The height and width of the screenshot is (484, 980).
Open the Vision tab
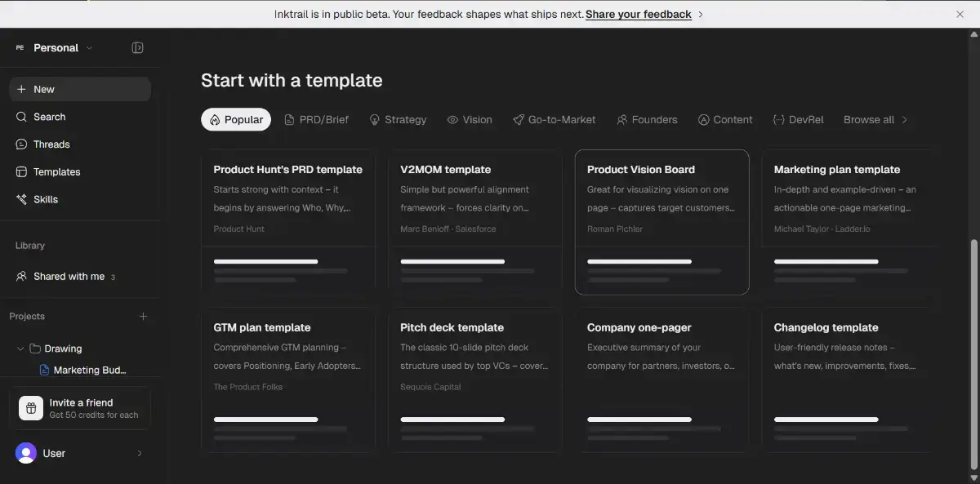(x=470, y=120)
